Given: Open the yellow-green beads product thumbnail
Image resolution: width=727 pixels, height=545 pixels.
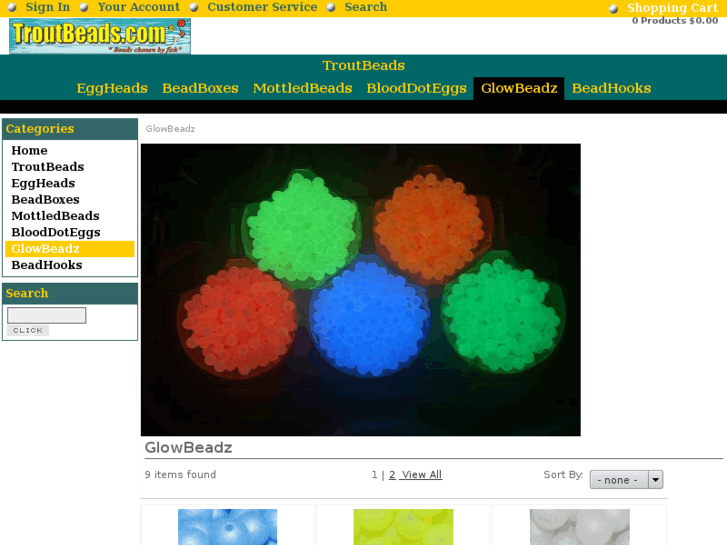Looking at the screenshot, I should pyautogui.click(x=403, y=527).
